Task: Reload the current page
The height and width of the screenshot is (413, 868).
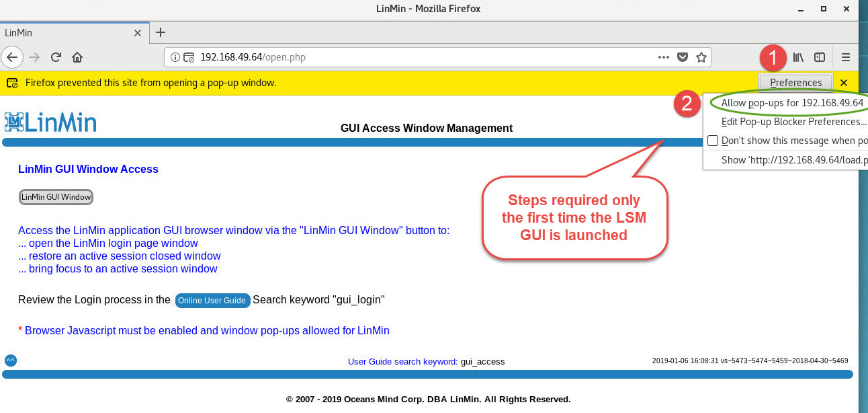Action: pyautogui.click(x=56, y=57)
